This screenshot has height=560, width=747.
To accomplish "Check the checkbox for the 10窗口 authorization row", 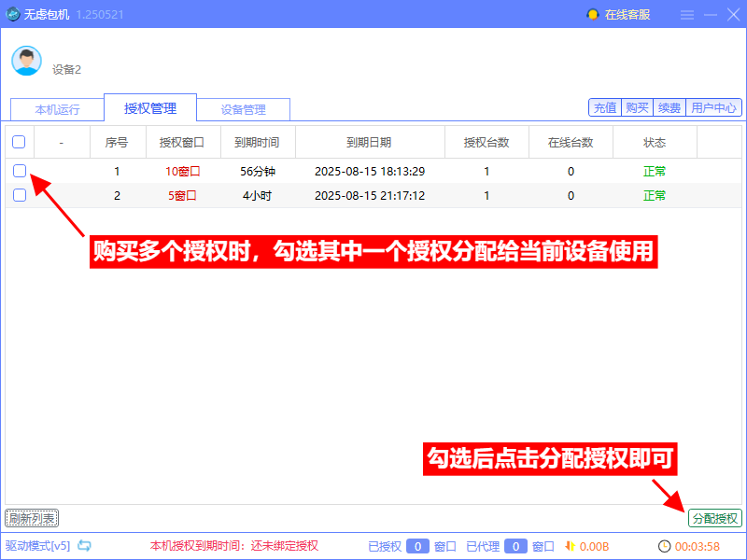I will [x=21, y=171].
